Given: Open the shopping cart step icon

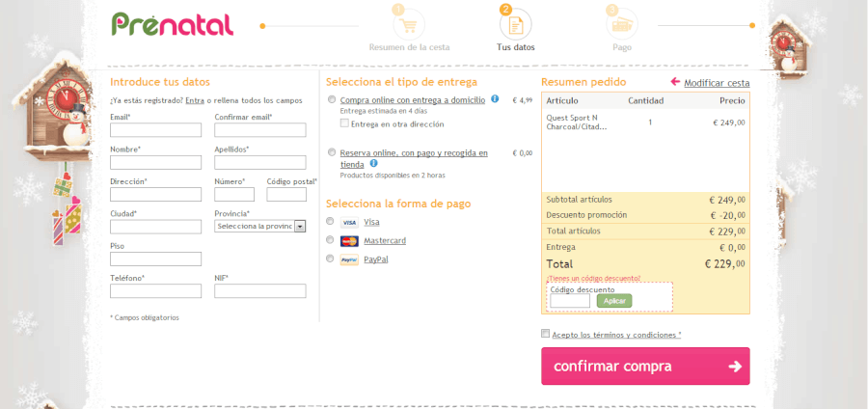Looking at the screenshot, I should (409, 25).
